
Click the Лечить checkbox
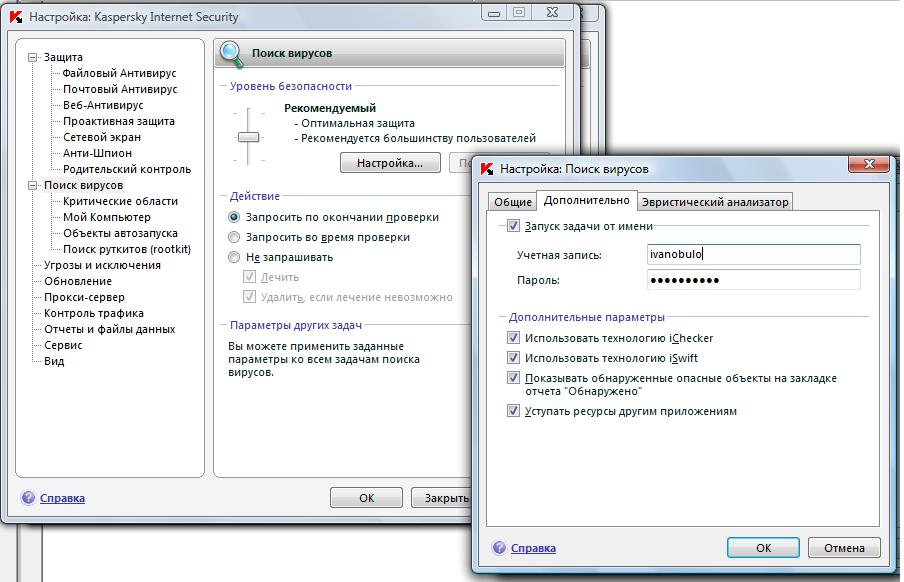tap(249, 277)
